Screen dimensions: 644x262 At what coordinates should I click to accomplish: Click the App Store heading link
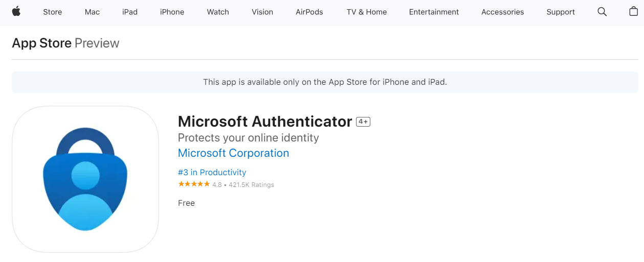42,43
